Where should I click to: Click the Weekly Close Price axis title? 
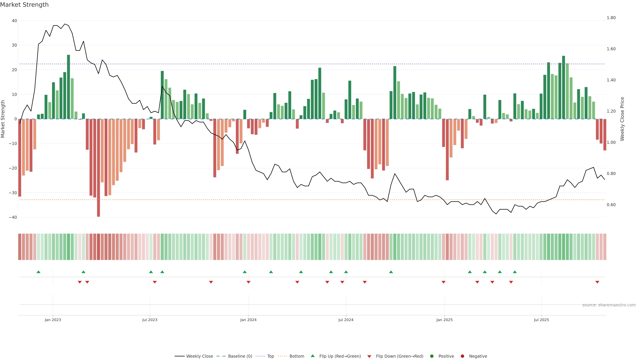pos(622,119)
